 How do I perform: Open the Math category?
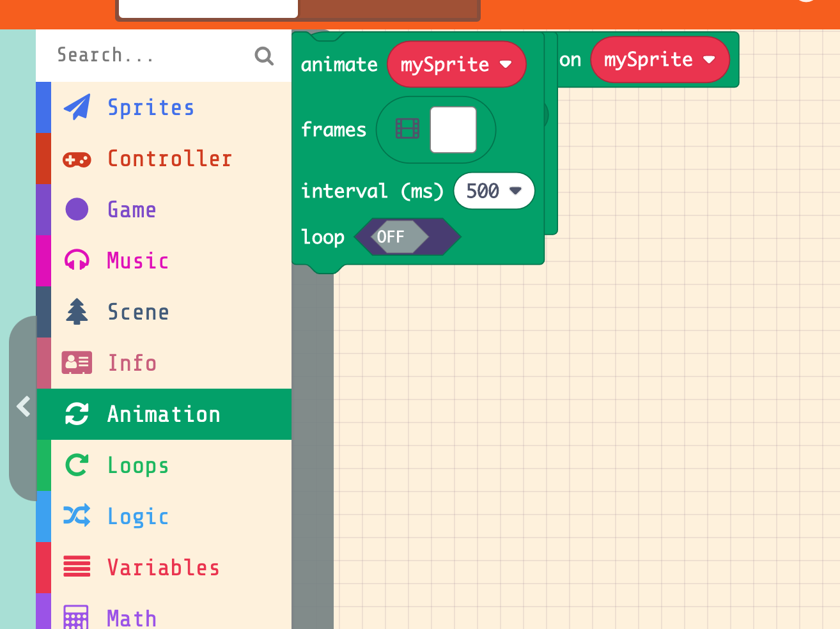[x=164, y=611]
